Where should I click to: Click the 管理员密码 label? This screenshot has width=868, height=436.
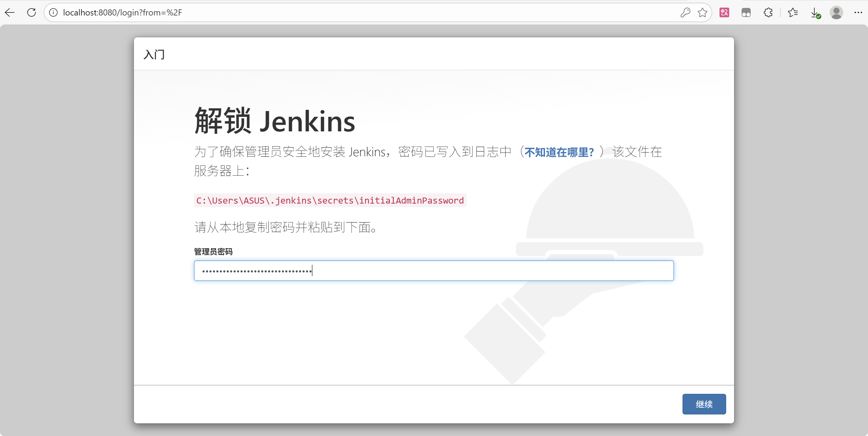pyautogui.click(x=213, y=252)
